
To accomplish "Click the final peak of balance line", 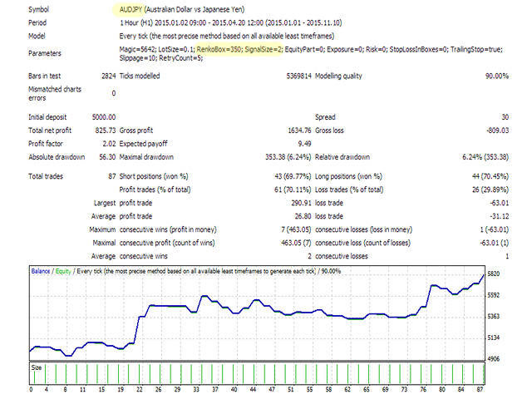I will coord(483,275).
